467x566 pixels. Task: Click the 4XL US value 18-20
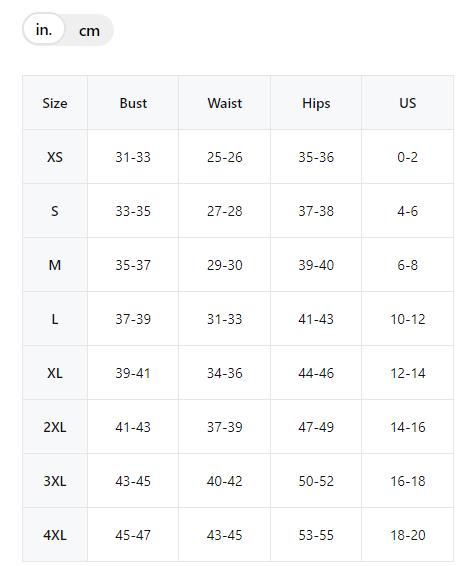coord(407,535)
